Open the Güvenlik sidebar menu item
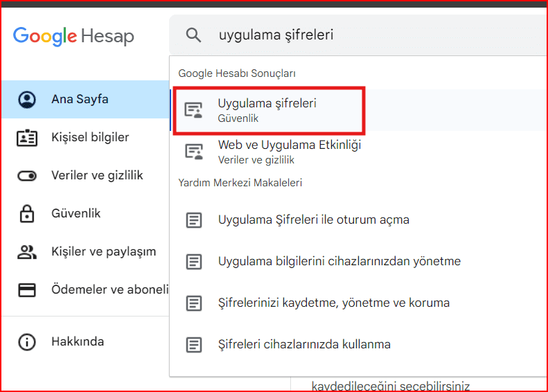Image resolution: width=548 pixels, height=392 pixels. pyautogui.click(x=76, y=213)
